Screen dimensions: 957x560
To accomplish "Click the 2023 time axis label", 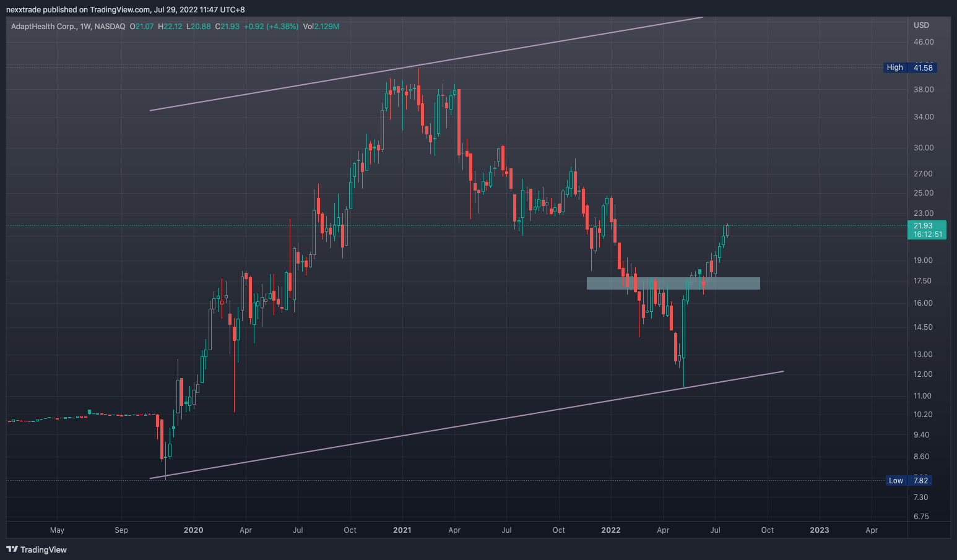I will coord(820,530).
